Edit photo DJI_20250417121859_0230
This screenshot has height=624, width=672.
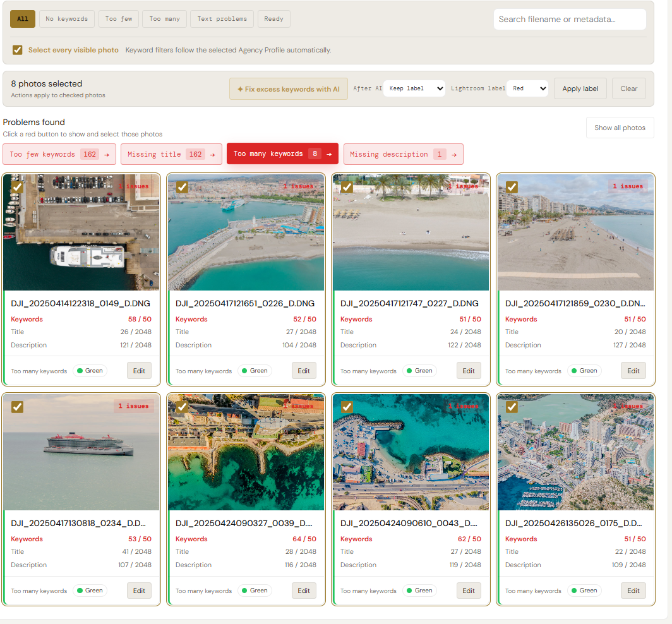pos(633,371)
